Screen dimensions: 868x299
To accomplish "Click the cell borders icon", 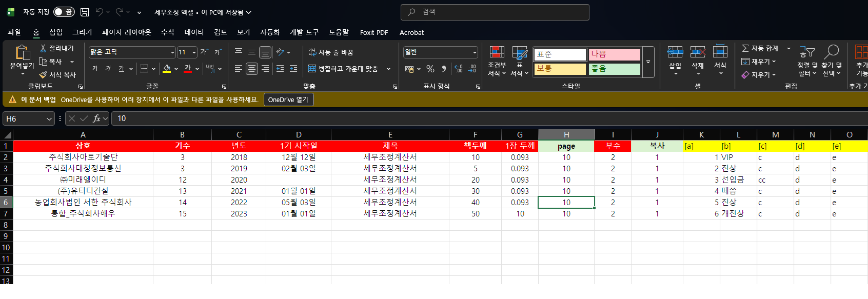I will (x=144, y=69).
